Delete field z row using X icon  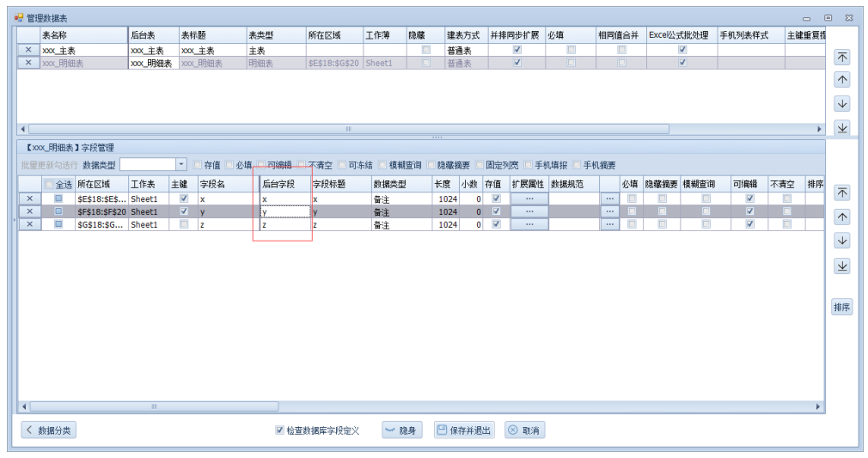[28, 224]
